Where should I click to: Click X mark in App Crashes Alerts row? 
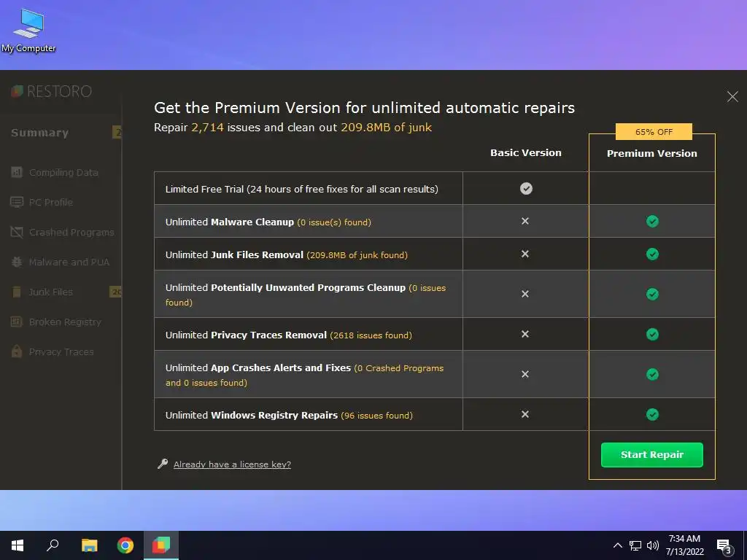point(525,374)
